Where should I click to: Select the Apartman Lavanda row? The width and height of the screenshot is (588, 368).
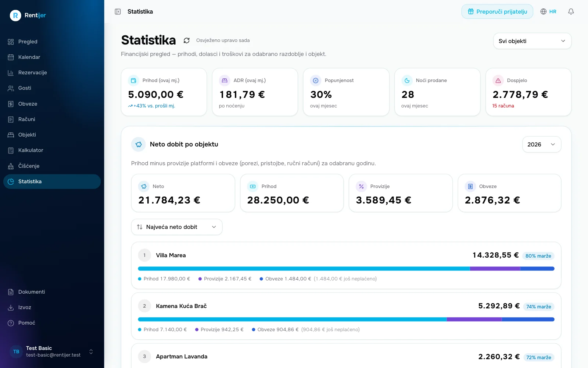346,356
